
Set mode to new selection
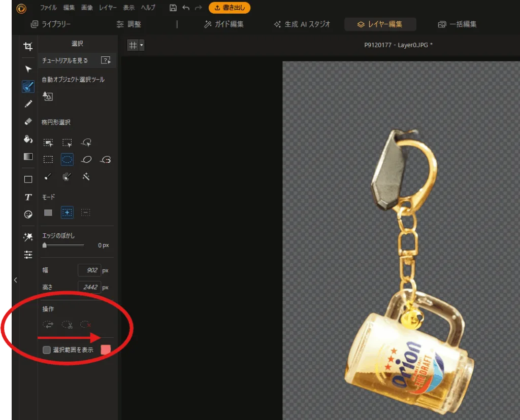point(48,213)
